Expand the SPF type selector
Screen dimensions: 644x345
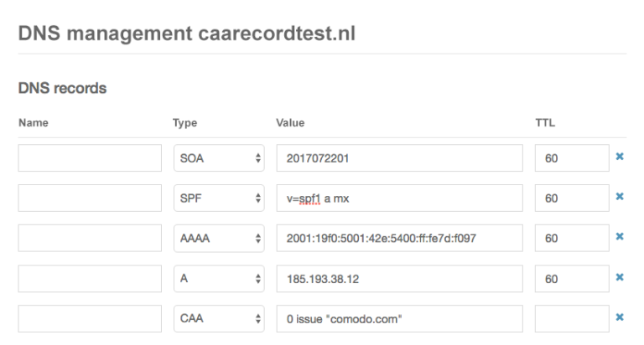[x=220, y=198]
